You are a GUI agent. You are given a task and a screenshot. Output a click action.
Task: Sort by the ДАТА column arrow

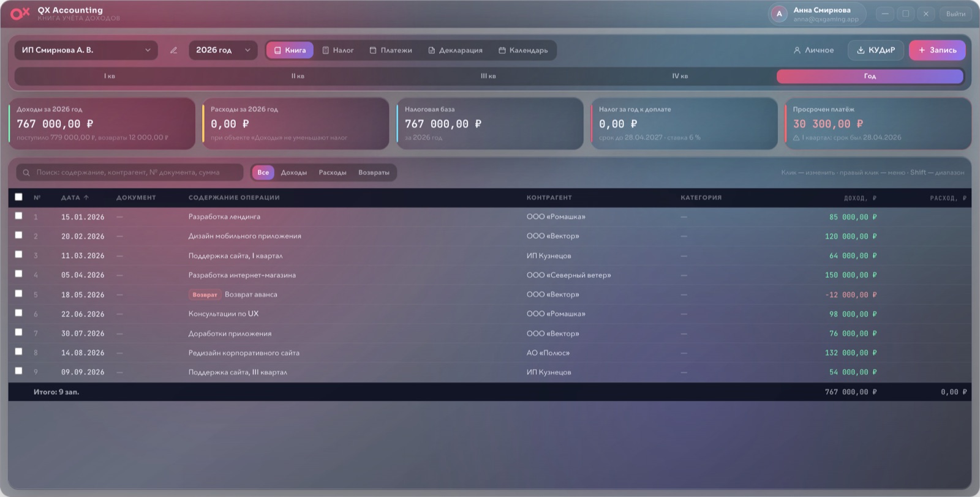pyautogui.click(x=86, y=198)
